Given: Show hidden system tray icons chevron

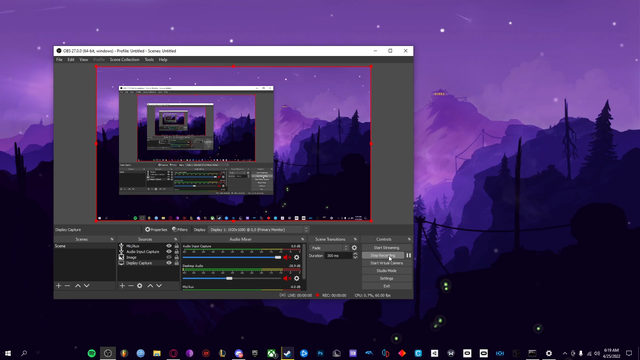Looking at the screenshot, I should coord(565,353).
